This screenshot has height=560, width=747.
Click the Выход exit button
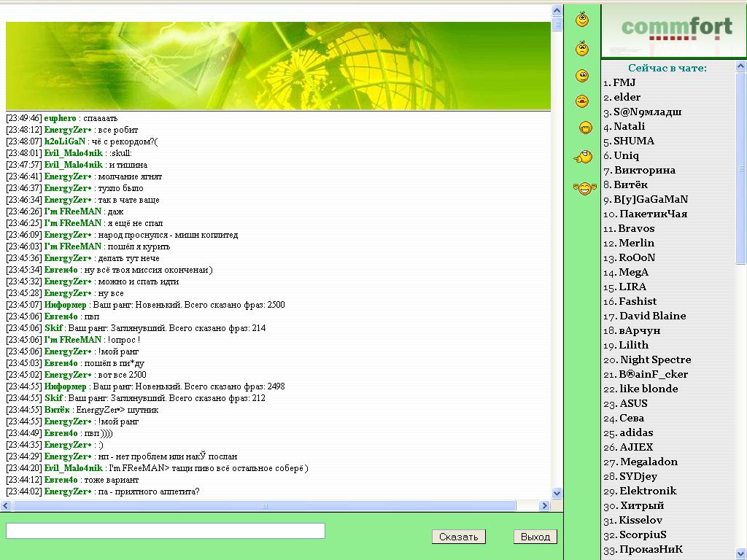click(535, 537)
